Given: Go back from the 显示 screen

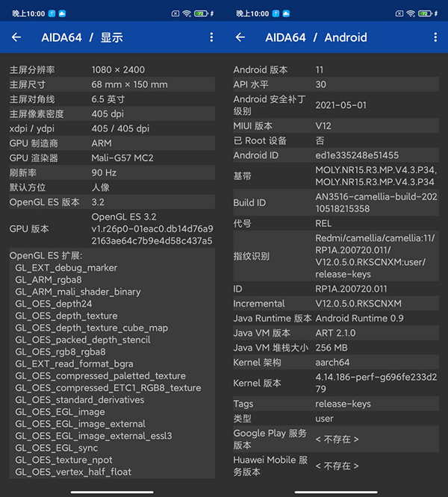Looking at the screenshot, I should pos(16,37).
